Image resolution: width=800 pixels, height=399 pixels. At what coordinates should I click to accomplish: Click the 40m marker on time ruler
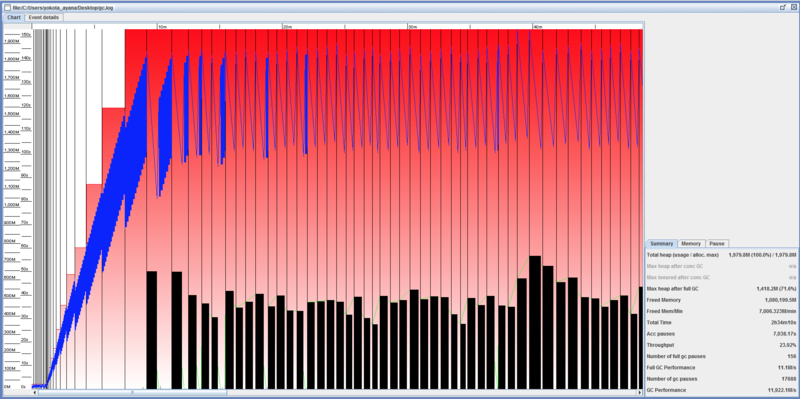[x=537, y=26]
